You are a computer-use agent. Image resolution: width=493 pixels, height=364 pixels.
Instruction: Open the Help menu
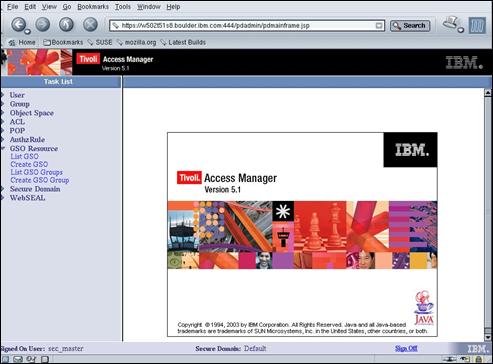click(x=173, y=7)
